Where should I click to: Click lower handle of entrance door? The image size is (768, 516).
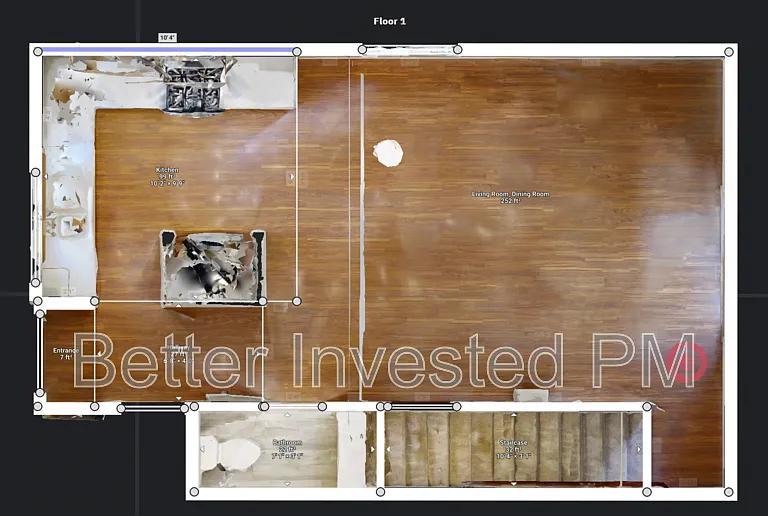(x=40, y=393)
